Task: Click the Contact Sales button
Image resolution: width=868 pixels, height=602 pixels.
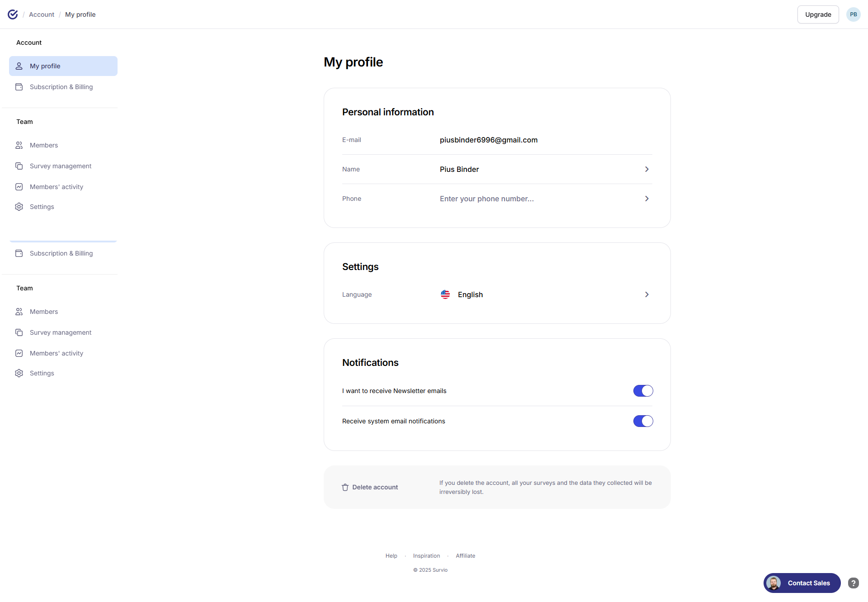Action: click(808, 583)
